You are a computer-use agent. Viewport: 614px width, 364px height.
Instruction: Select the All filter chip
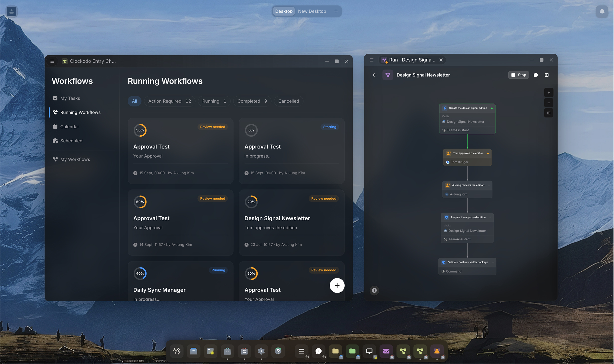tap(134, 101)
